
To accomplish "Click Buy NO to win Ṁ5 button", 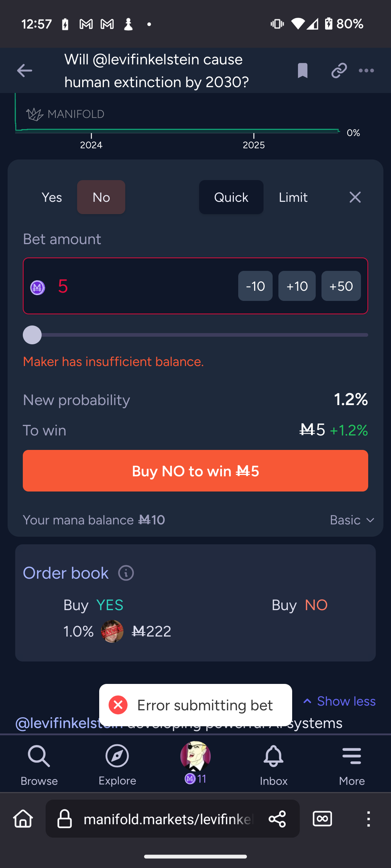I will tap(195, 471).
